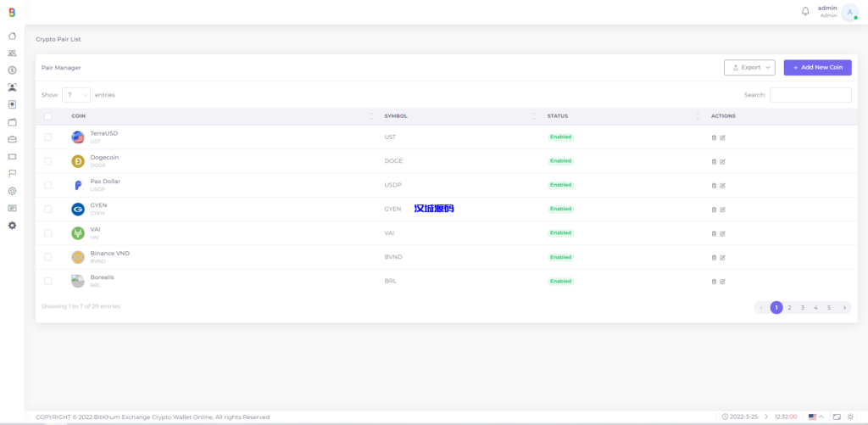Go to next page with the arrow
The width and height of the screenshot is (868, 425).
[x=843, y=307]
